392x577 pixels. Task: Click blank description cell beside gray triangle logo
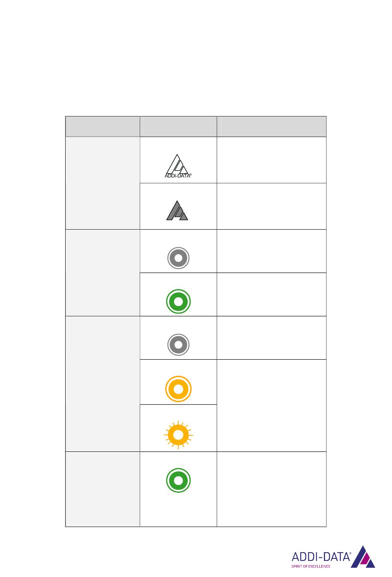coord(272,206)
